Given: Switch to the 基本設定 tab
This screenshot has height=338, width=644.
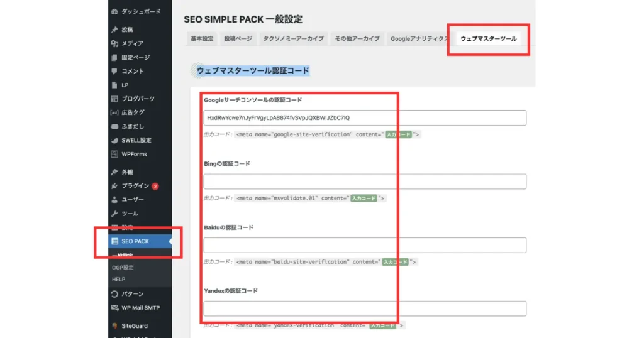Looking at the screenshot, I should pyautogui.click(x=202, y=38).
